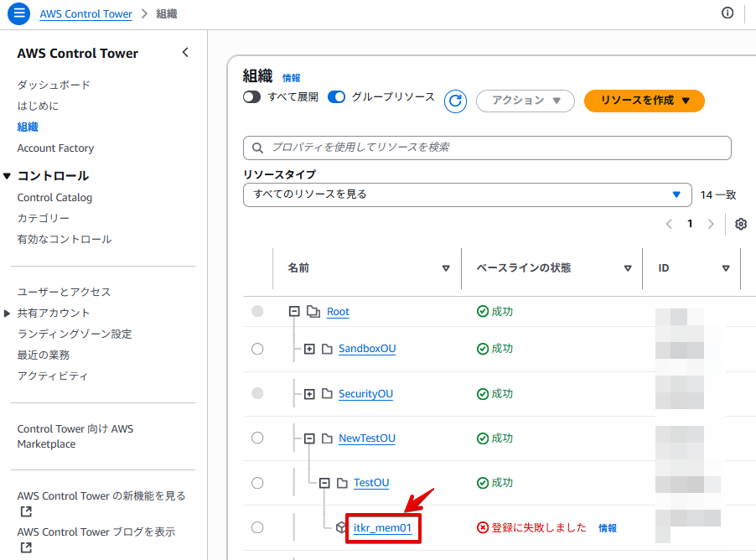This screenshot has width=756, height=560.
Task: Open the アクション dropdown menu
Action: [x=525, y=101]
